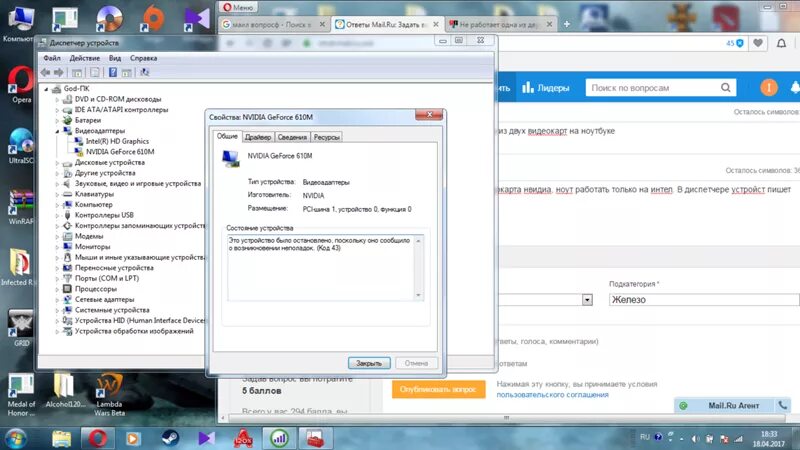Switch to the Сведения tab
The image size is (800, 450).
(292, 137)
